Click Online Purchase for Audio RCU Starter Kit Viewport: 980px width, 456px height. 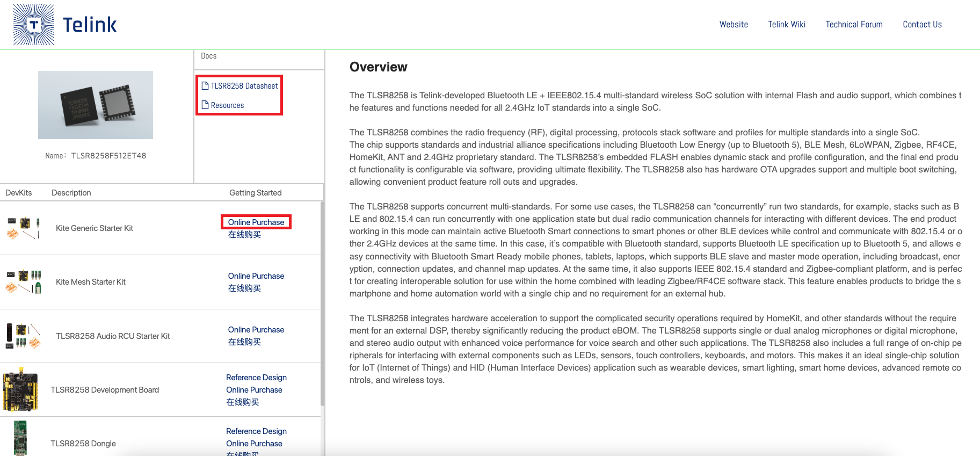pos(256,330)
